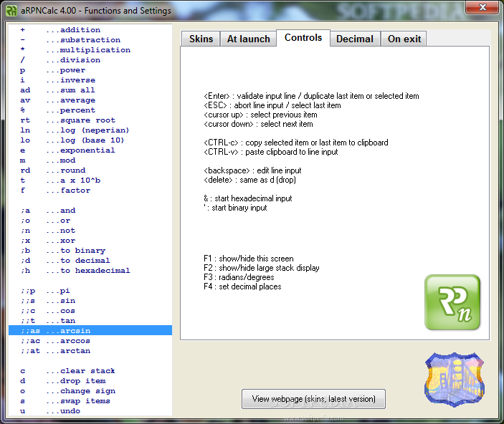Select the 'f ...factor' row
Image resolution: width=504 pixels, height=424 pixels.
coord(90,191)
